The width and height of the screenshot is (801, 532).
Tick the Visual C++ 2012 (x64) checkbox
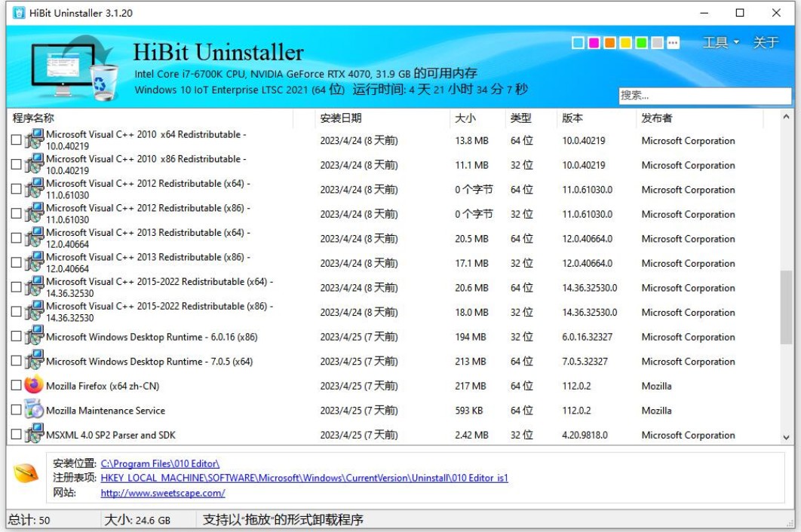click(17, 188)
